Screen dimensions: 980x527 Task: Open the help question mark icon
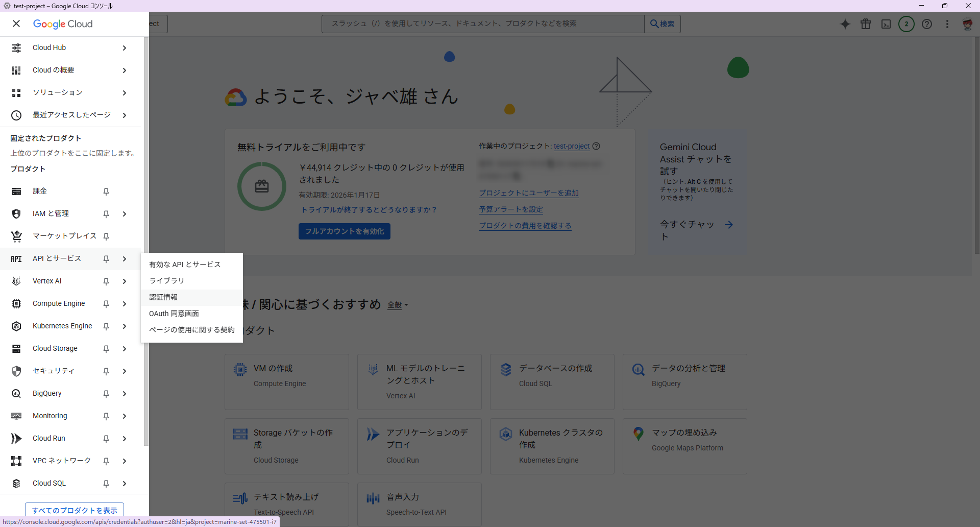927,24
